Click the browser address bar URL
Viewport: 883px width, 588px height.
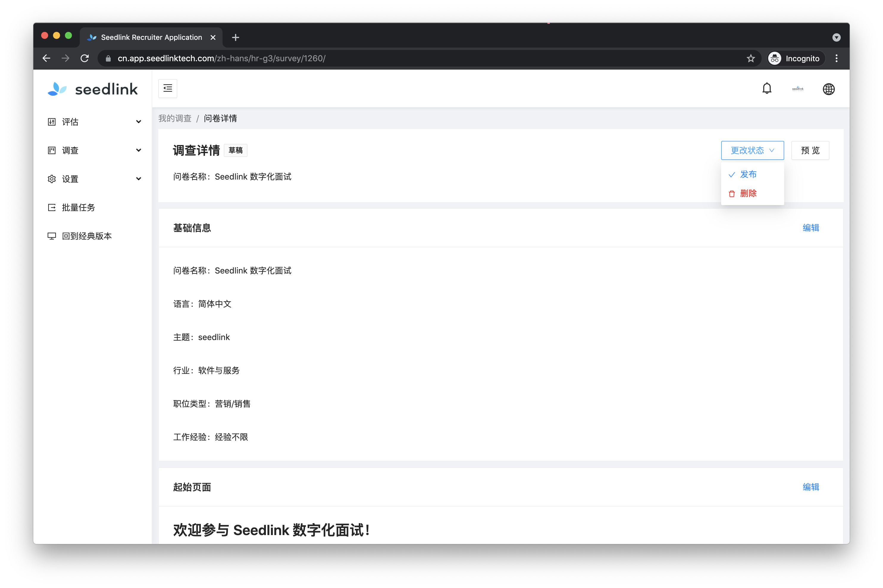point(221,58)
